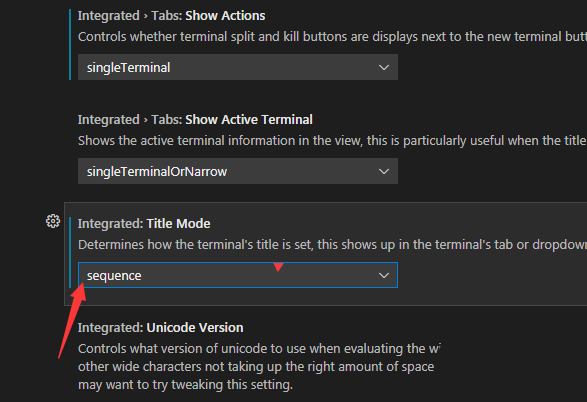Click the singleTerminalOrNarrow value text
The width and height of the screenshot is (587, 402).
click(x=157, y=172)
